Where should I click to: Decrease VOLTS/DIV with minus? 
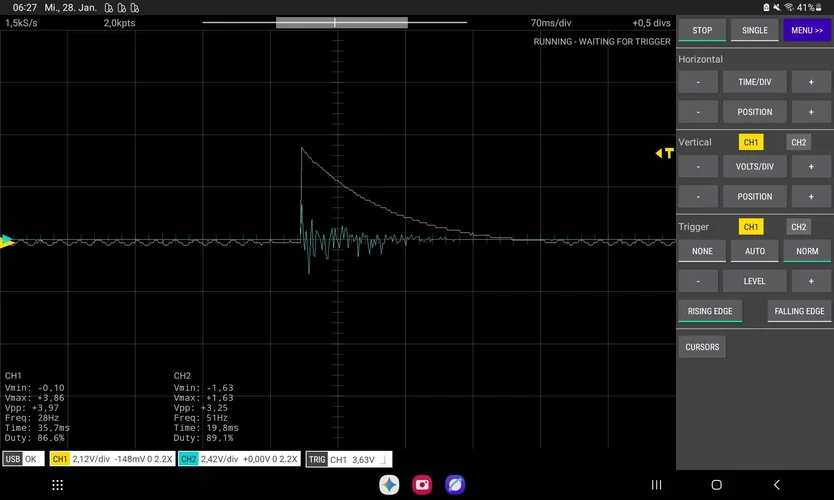698,166
